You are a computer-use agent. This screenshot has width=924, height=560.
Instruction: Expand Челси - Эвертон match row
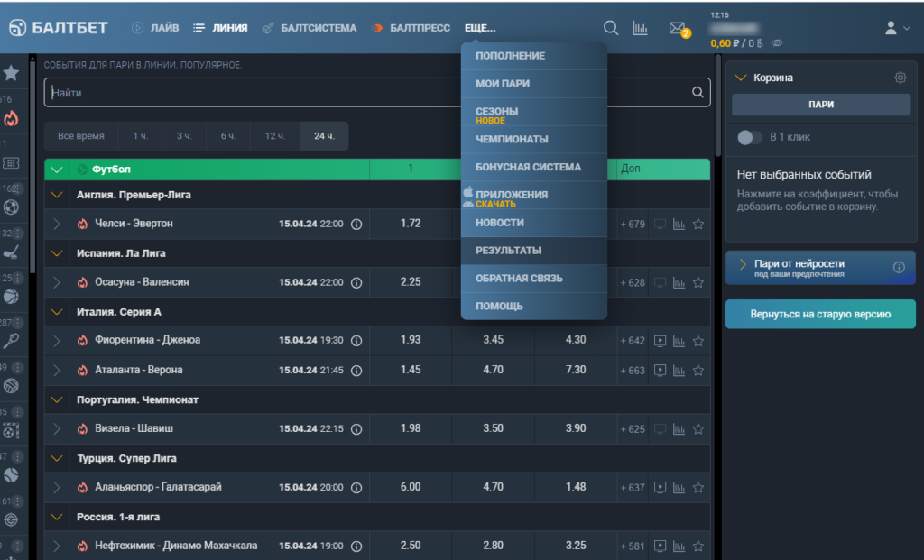coord(57,224)
